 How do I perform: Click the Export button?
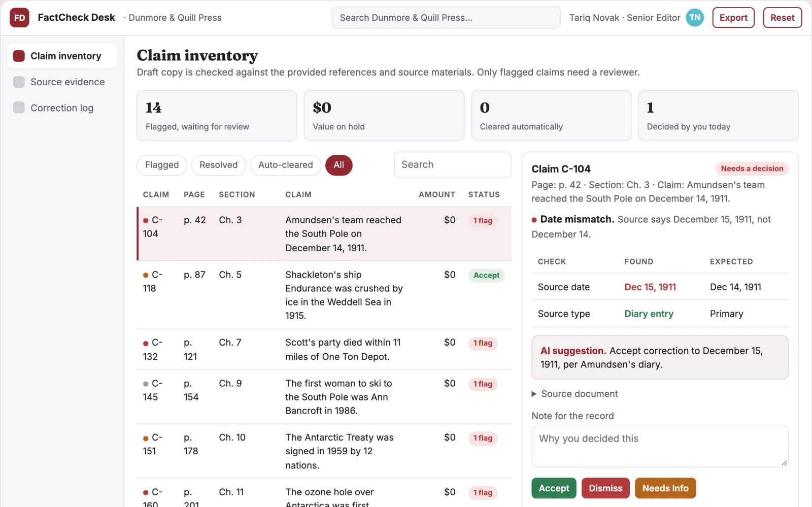(733, 18)
